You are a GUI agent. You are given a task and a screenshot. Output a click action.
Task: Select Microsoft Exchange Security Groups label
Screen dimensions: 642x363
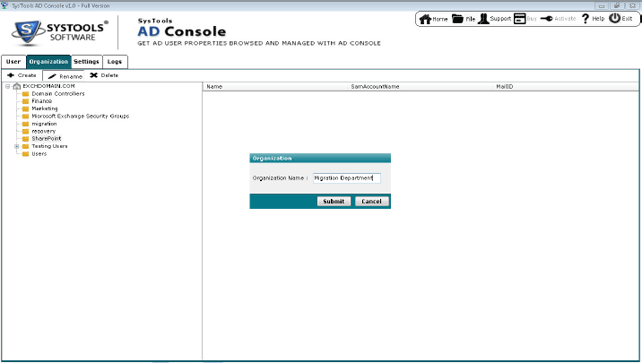tap(80, 116)
